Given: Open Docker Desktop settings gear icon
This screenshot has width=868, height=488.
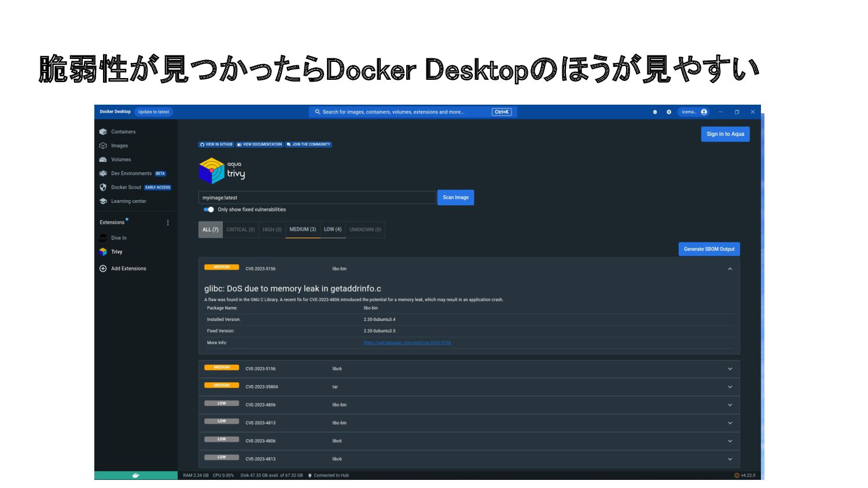Looking at the screenshot, I should coord(669,112).
